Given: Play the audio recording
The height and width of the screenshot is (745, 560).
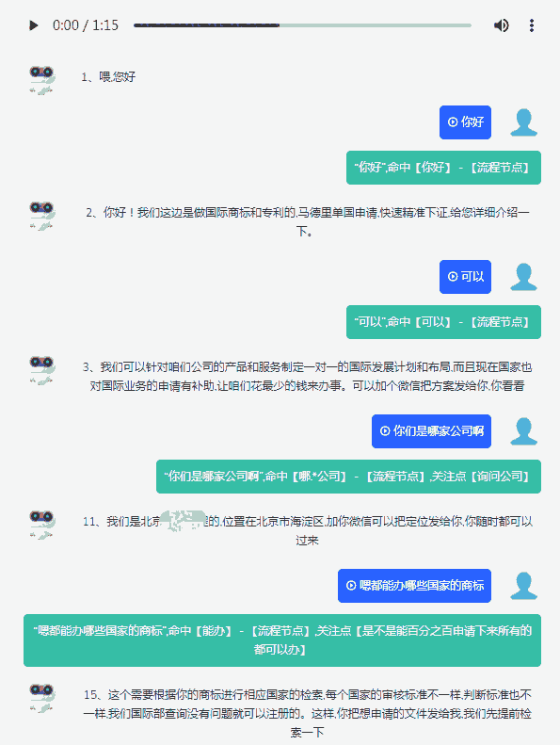Looking at the screenshot, I should click(x=34, y=25).
